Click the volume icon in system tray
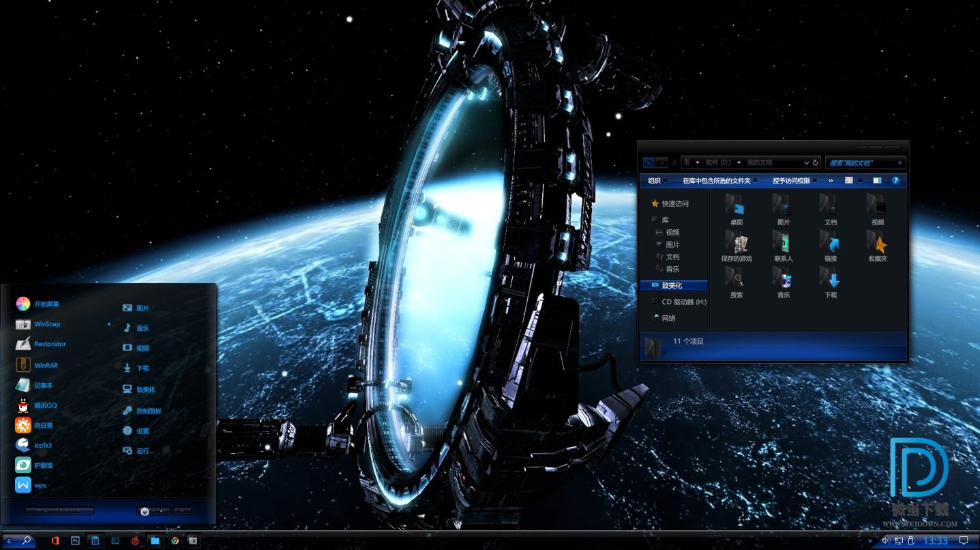The height and width of the screenshot is (550, 980). [885, 540]
